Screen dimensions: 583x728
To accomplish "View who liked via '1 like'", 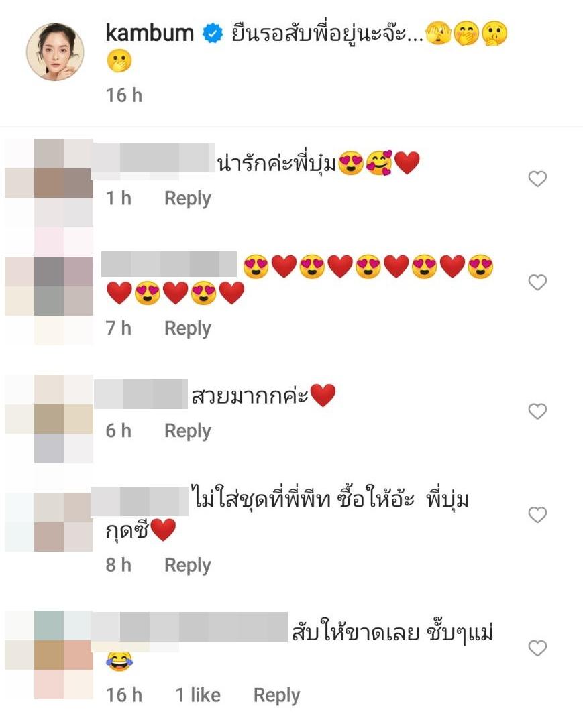I will (199, 695).
